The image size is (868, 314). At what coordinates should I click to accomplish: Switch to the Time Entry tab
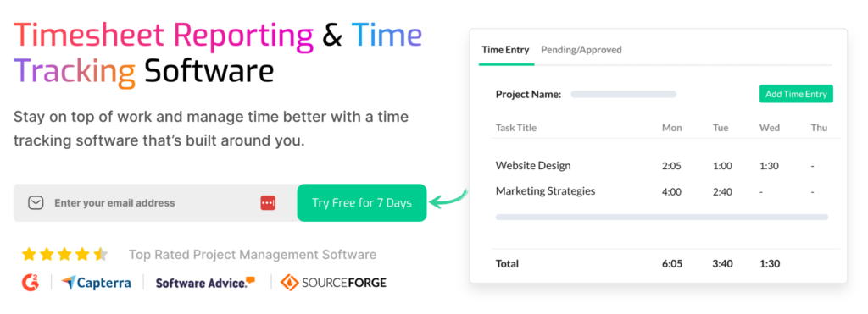click(x=505, y=50)
